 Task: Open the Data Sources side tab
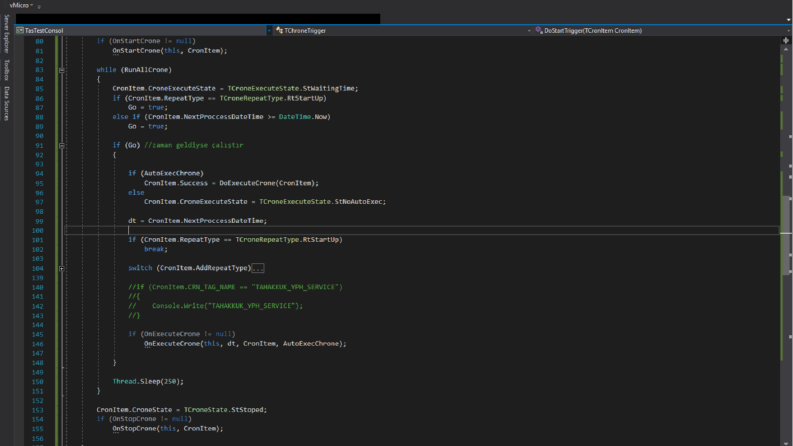(x=7, y=103)
